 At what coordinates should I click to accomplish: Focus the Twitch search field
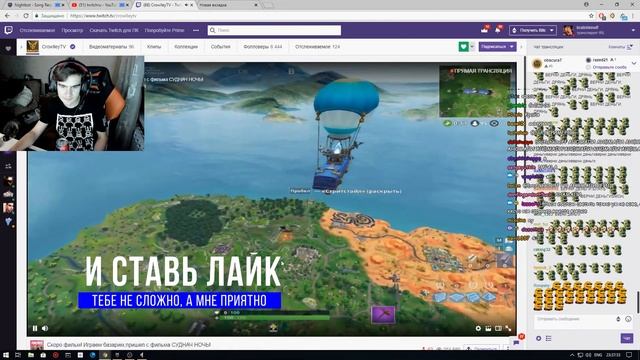pyautogui.click(x=274, y=30)
